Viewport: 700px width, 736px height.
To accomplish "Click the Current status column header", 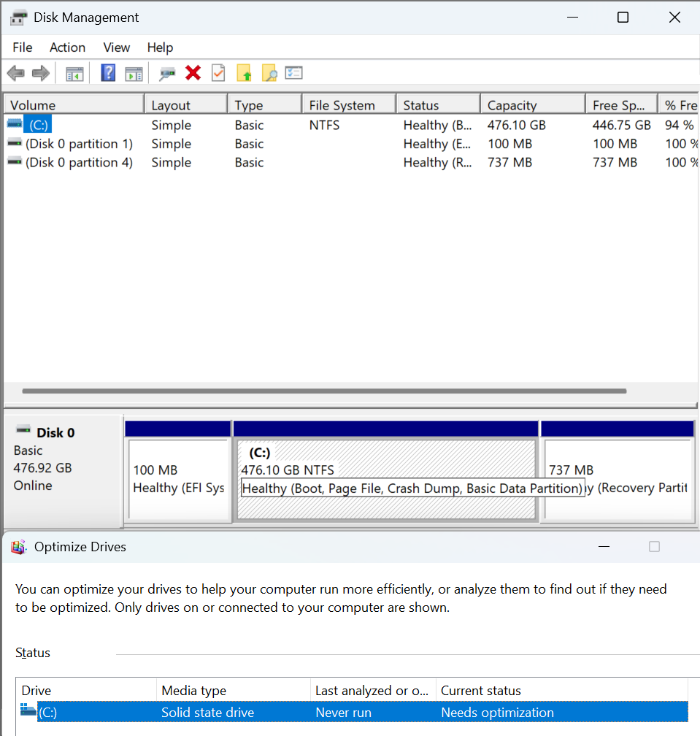I will click(562, 691).
